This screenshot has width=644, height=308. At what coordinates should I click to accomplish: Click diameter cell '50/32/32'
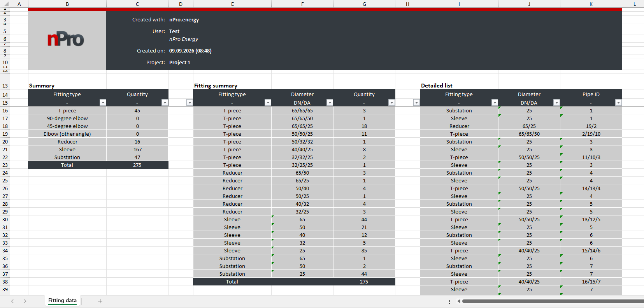point(302,142)
